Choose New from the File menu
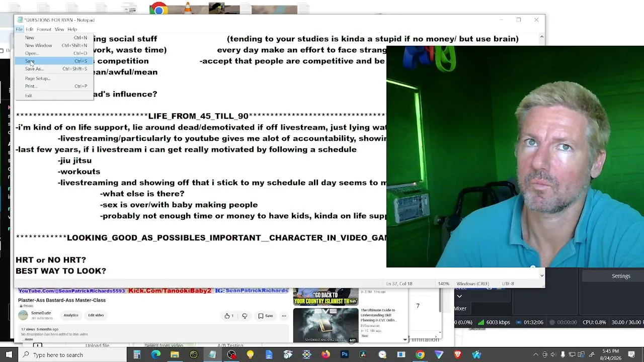 [54, 38]
